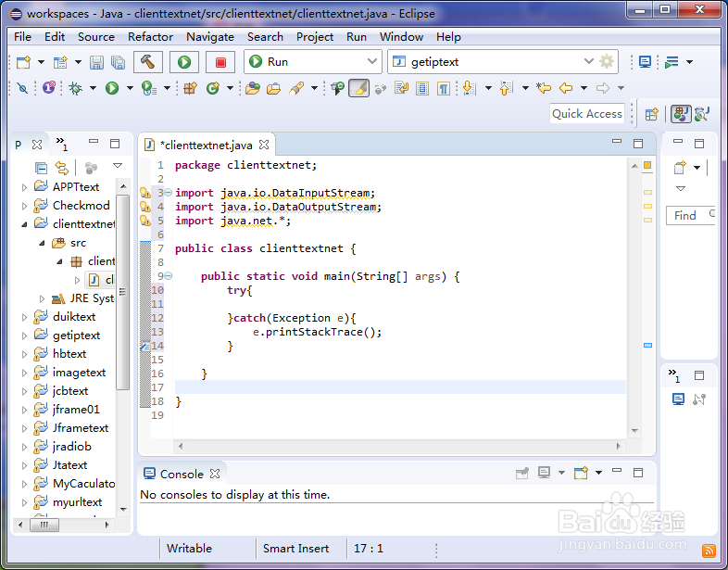Close the clienttextnet.java editor tab
Screen dimensions: 728x570
click(x=264, y=145)
